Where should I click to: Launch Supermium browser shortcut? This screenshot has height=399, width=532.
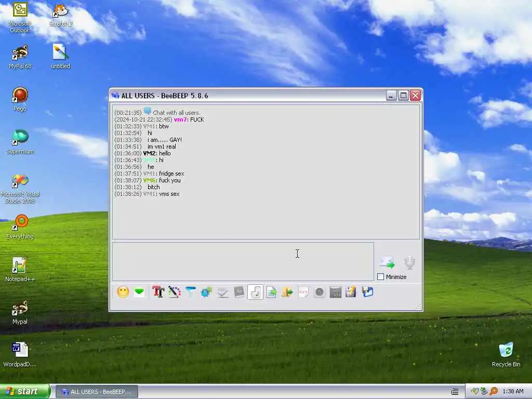click(x=20, y=142)
